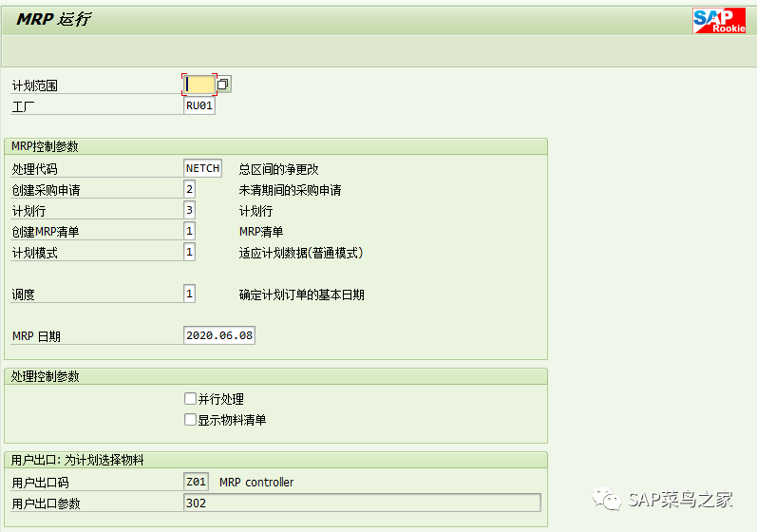Tick the 显示物料清单 checkbox

coord(190,419)
